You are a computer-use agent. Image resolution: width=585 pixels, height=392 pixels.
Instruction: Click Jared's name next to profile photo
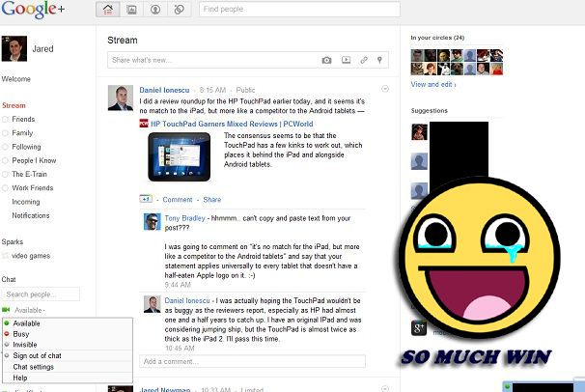[x=42, y=49]
